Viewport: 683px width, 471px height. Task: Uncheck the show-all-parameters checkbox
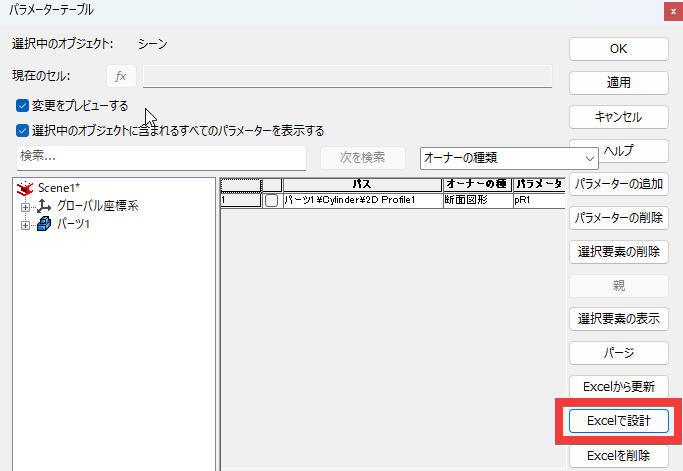coord(22,131)
